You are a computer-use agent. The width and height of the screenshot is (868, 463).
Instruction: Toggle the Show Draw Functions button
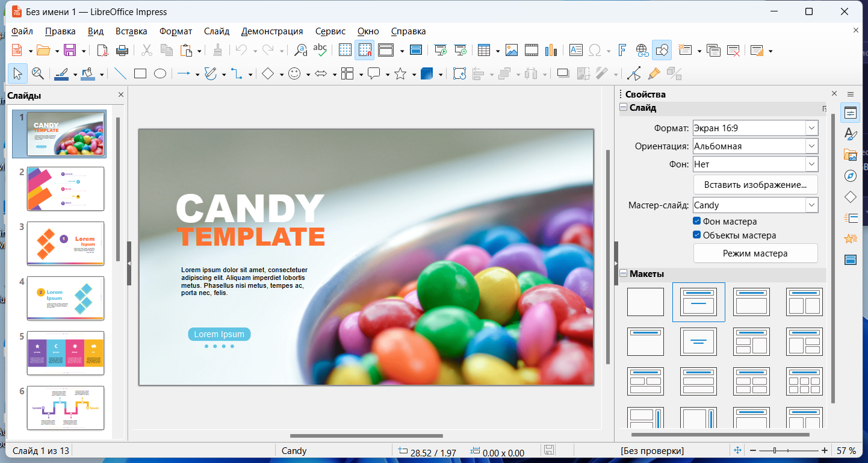(x=661, y=51)
